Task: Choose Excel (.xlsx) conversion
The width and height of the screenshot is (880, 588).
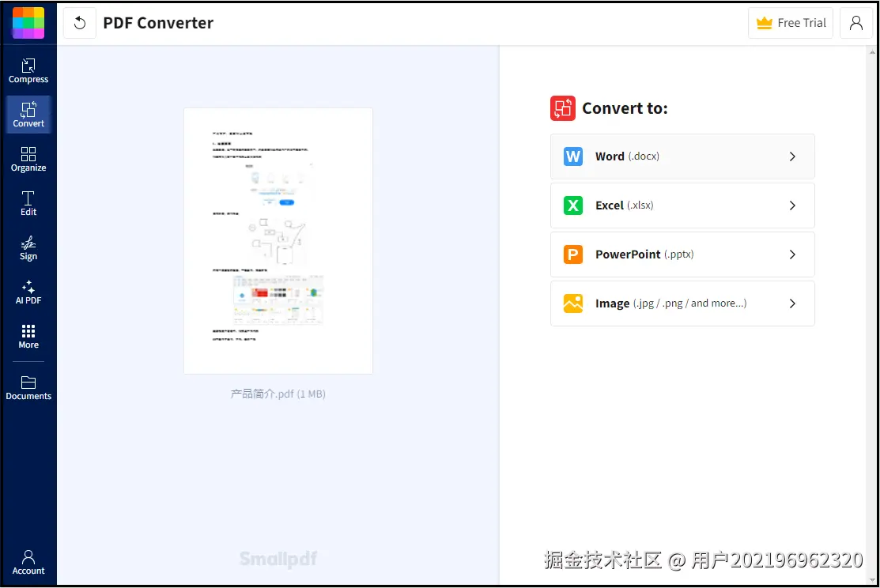Action: [682, 205]
